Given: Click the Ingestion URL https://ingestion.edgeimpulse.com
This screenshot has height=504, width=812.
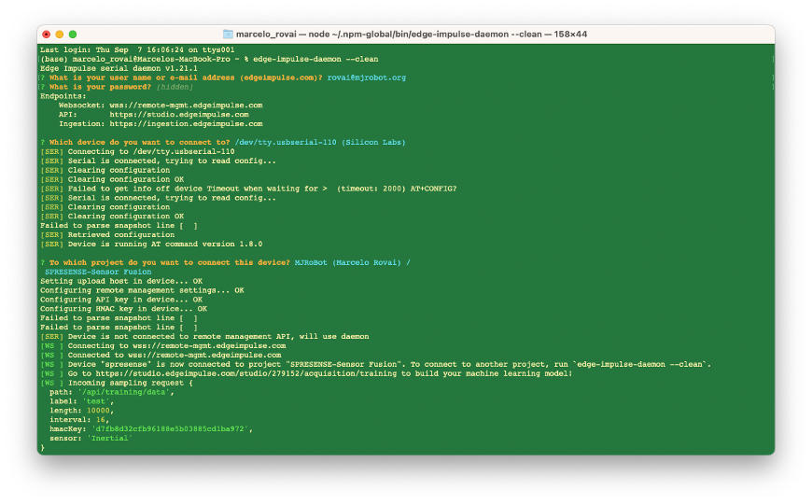Looking at the screenshot, I should (x=186, y=124).
